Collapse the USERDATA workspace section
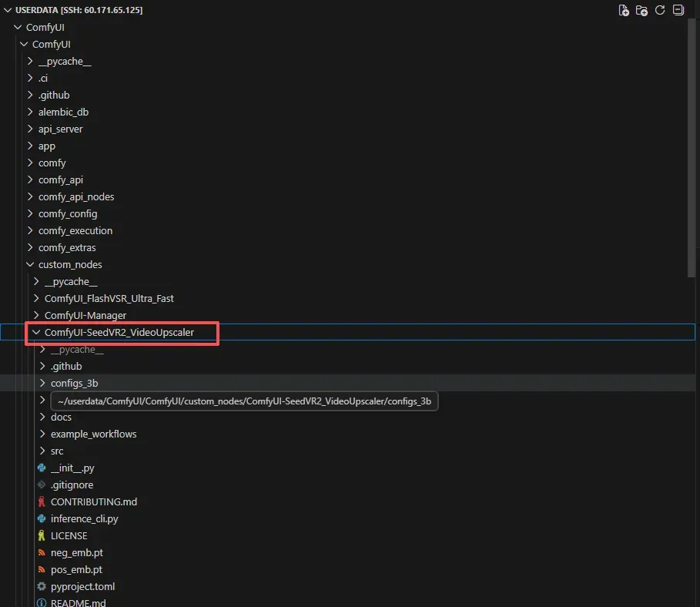The image size is (700, 607). point(8,10)
